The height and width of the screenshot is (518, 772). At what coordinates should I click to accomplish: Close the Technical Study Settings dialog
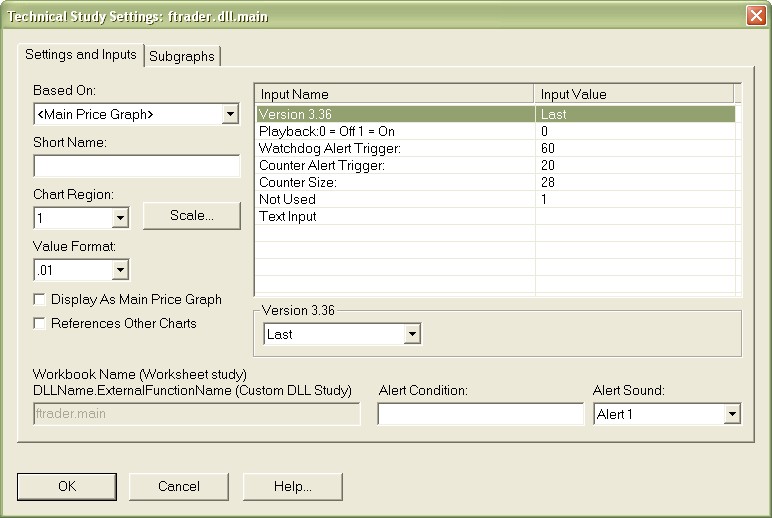756,16
